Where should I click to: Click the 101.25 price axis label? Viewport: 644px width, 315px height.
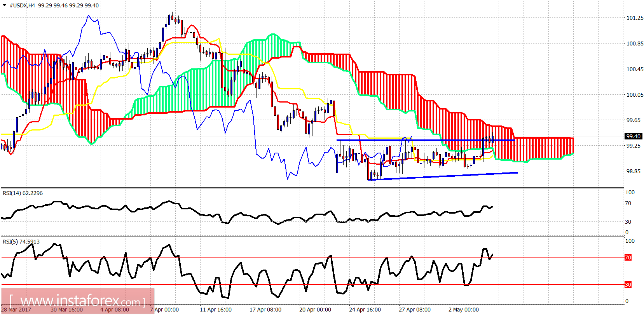click(x=635, y=18)
